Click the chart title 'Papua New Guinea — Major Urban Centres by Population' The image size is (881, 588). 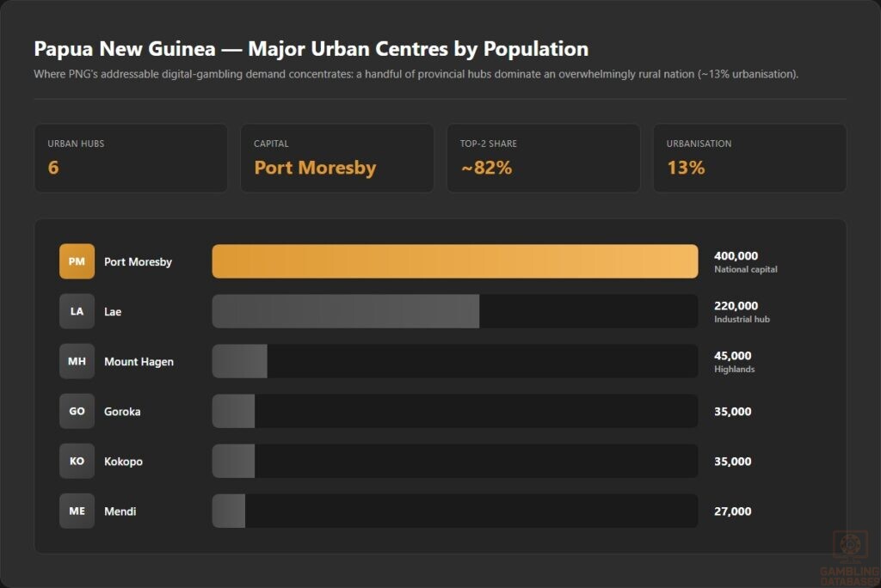pos(311,49)
